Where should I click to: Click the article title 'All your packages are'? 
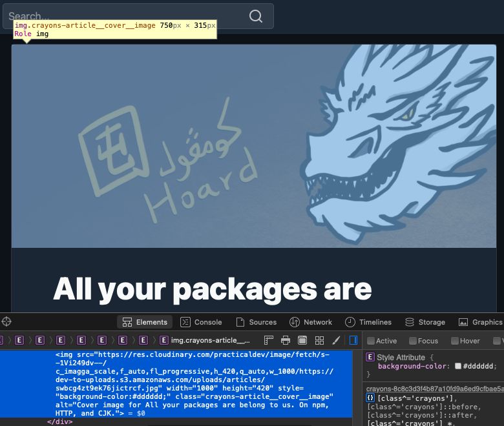pyautogui.click(x=213, y=290)
